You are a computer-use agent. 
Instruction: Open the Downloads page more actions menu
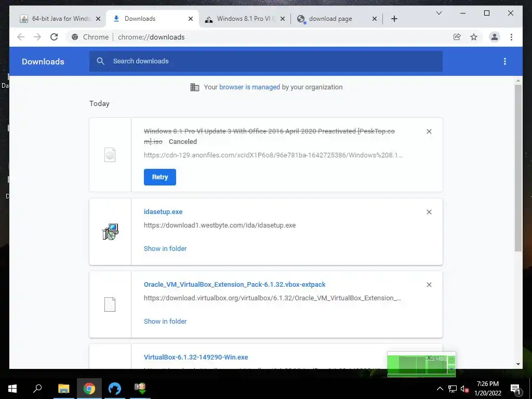[505, 61]
